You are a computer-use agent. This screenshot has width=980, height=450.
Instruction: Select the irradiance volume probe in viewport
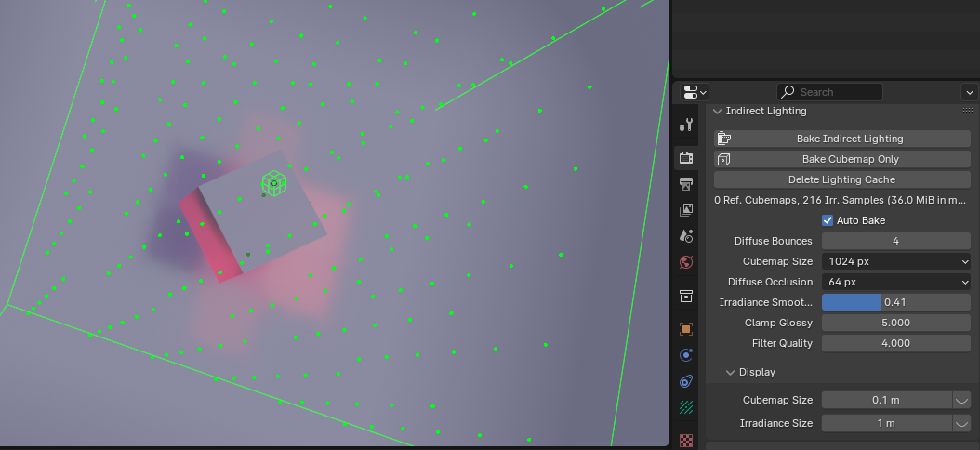pos(273,183)
